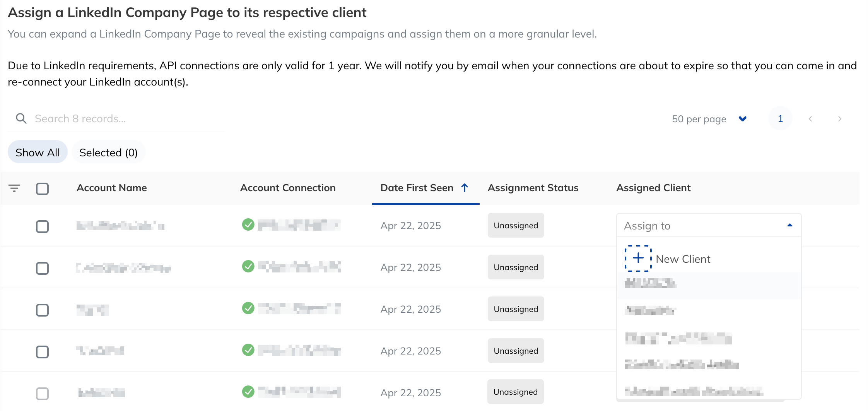Click the New Client plus icon

tap(638, 258)
